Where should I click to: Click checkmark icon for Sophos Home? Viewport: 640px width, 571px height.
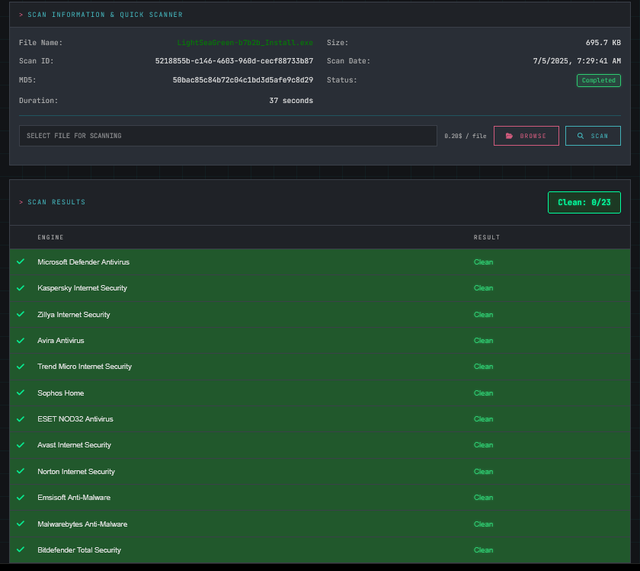coord(20,393)
